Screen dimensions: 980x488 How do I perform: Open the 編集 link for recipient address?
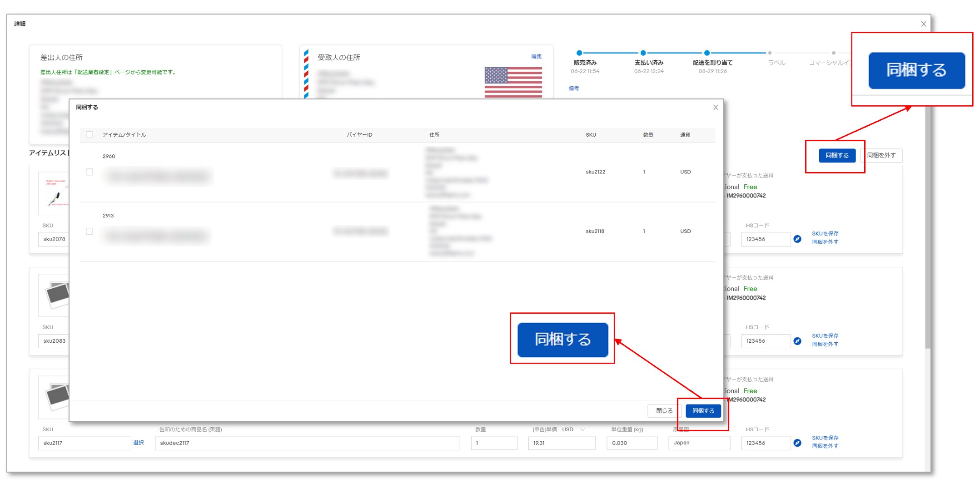536,57
